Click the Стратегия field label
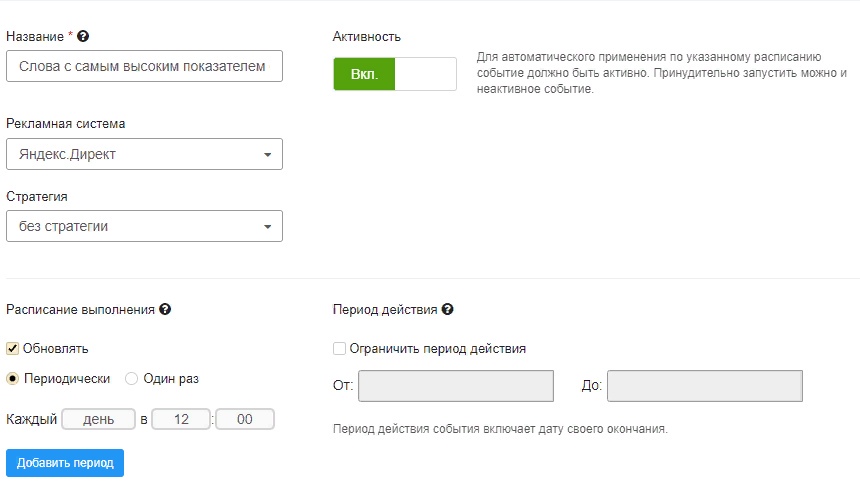 tap(37, 196)
